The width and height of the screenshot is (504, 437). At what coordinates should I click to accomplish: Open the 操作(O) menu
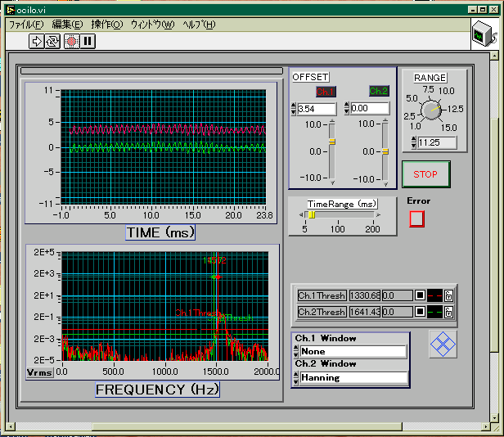pos(106,25)
